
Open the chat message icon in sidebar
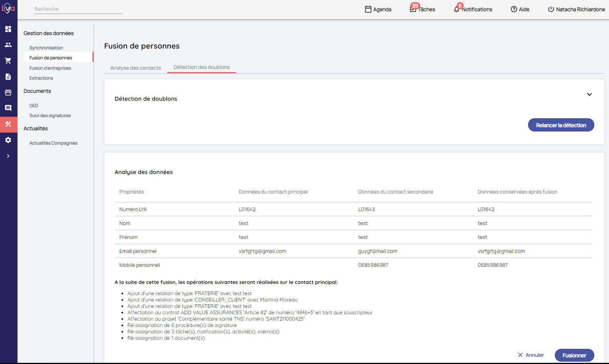(x=8, y=108)
